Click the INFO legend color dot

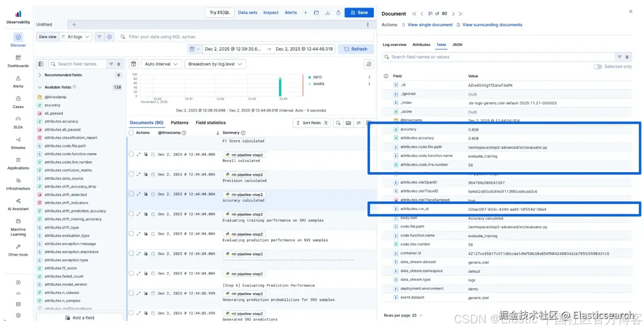click(309, 77)
